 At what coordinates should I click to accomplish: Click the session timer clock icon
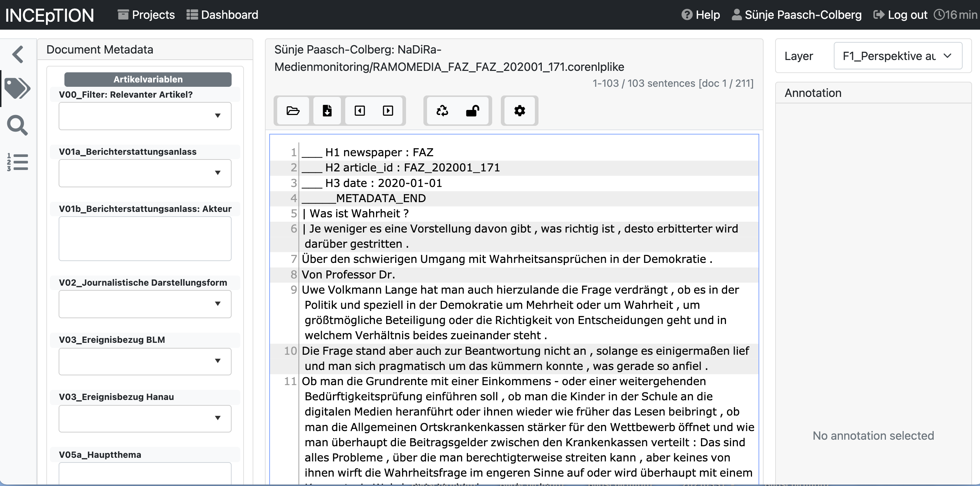pos(939,15)
